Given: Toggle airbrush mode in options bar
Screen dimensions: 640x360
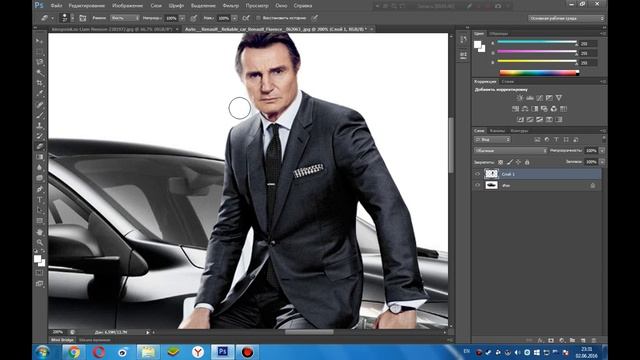Looking at the screenshot, I should point(246,18).
